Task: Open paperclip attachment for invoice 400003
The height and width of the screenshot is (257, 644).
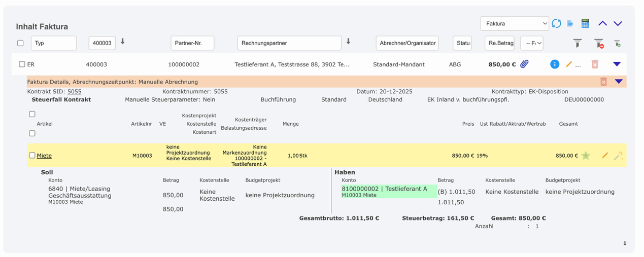Action: [524, 64]
